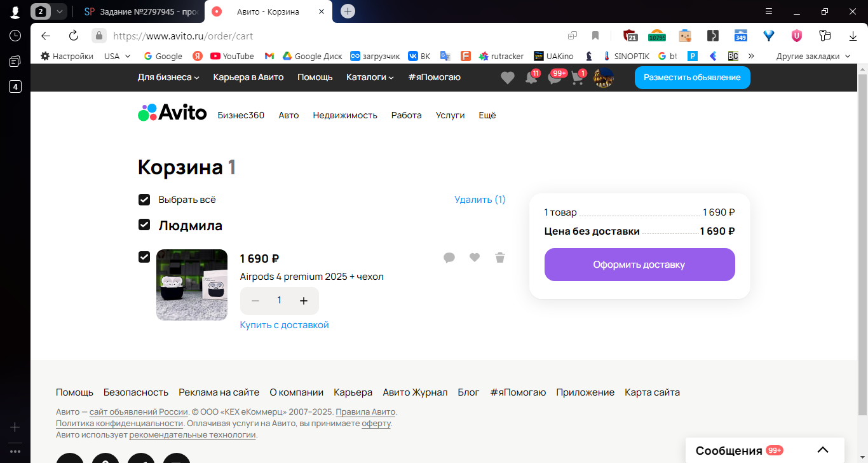Increase Airpods quantity with plus
The height and width of the screenshot is (463, 868).
[x=304, y=301]
